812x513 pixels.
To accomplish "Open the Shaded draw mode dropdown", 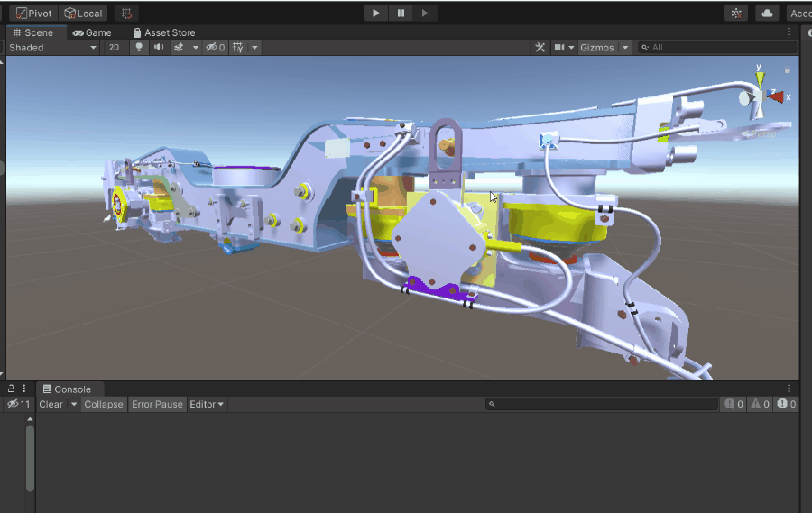I will [x=52, y=48].
